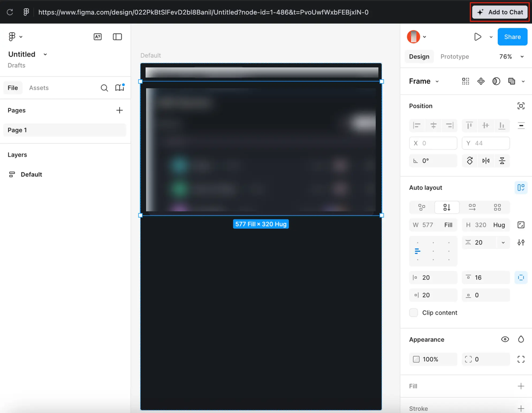Expand the Untitled file name dropdown
Screen dimensions: 532x413
point(45,54)
